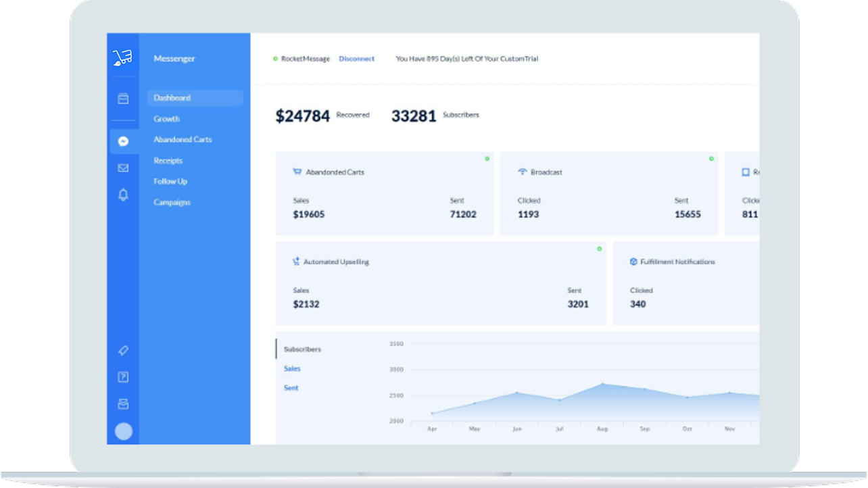Viewport: 868px width, 488px height.
Task: Open Abandoned Carts in the side menu
Action: point(183,140)
